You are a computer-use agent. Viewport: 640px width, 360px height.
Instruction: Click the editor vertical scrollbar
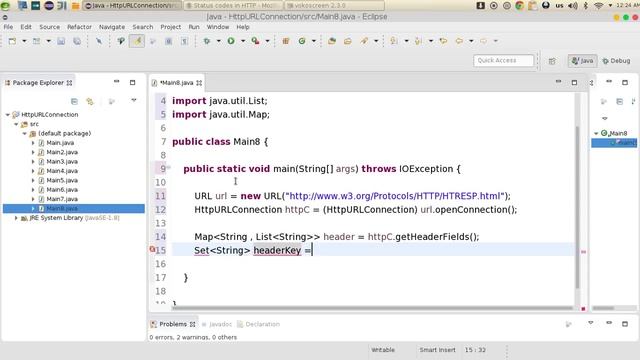[577, 207]
